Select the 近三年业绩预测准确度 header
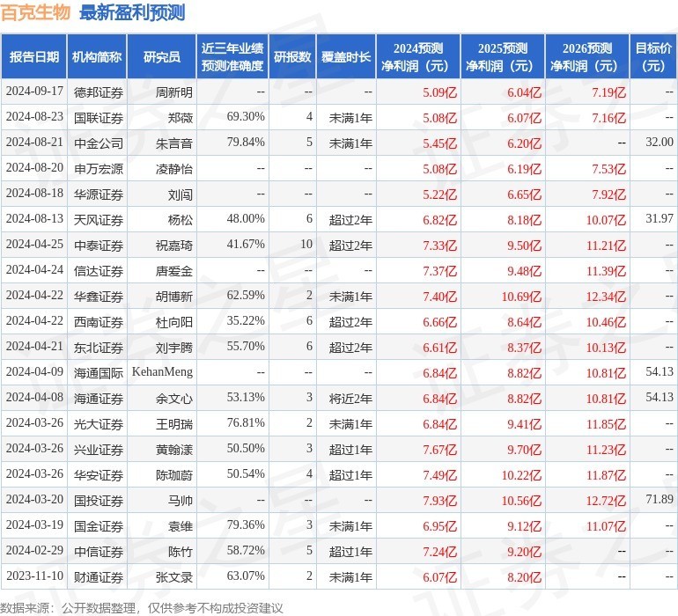The width and height of the screenshot is (678, 616). pos(232,57)
